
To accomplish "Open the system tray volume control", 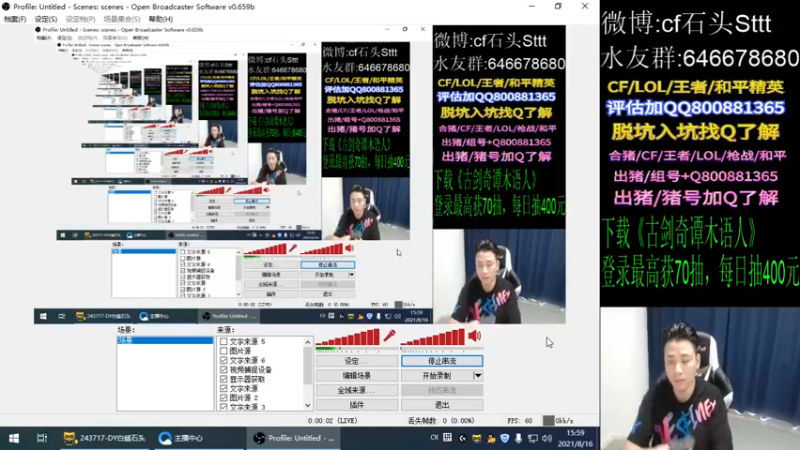I will coord(547,438).
